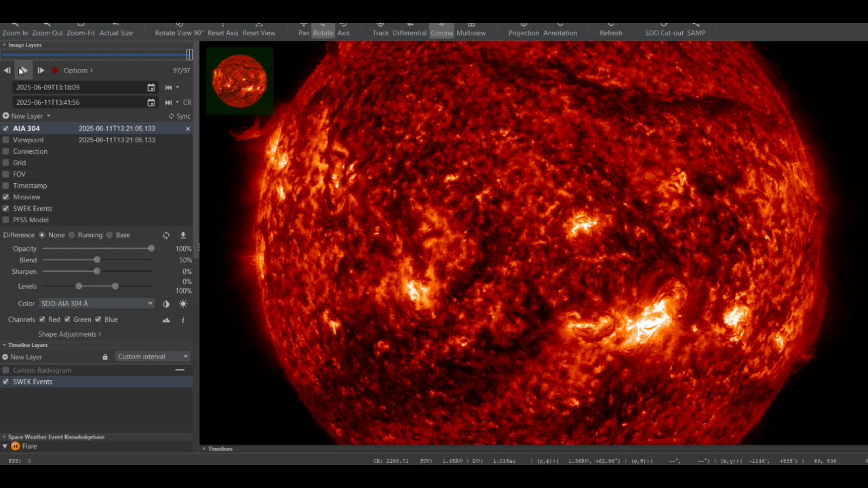Click the miniview sun thumbnail
The width and height of the screenshot is (868, 488).
click(239, 81)
